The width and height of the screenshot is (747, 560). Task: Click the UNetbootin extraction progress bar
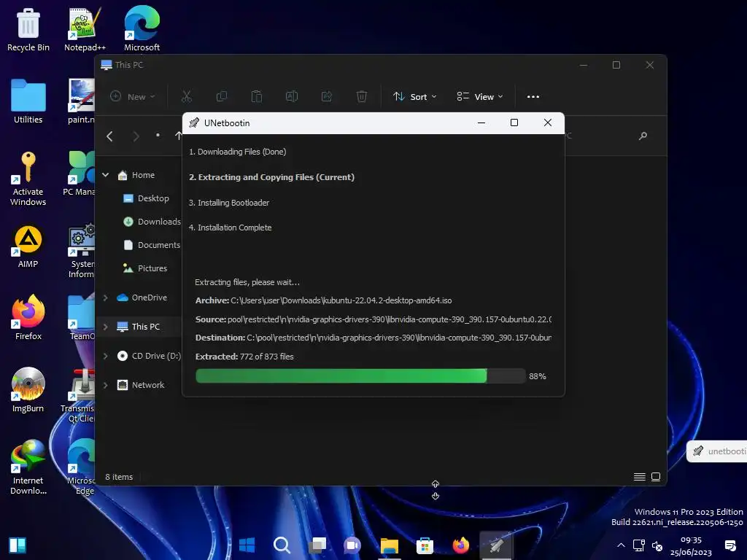[360, 376]
